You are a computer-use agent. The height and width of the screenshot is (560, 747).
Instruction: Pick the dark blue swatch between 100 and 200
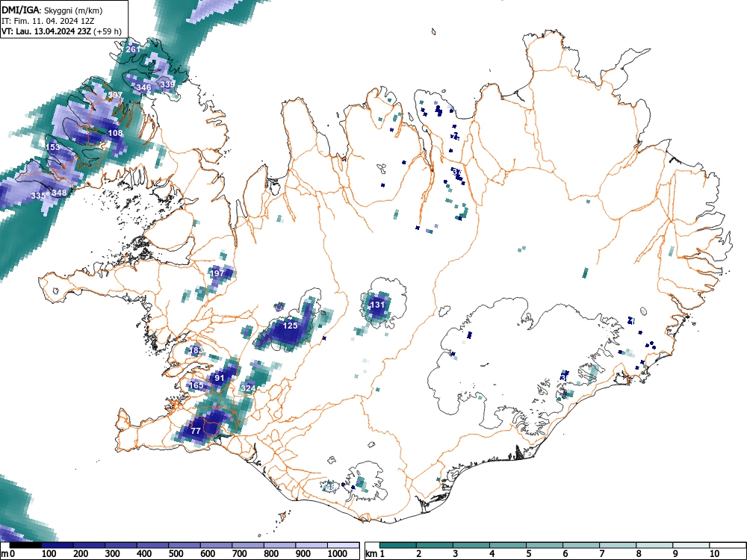pyautogui.click(x=58, y=545)
